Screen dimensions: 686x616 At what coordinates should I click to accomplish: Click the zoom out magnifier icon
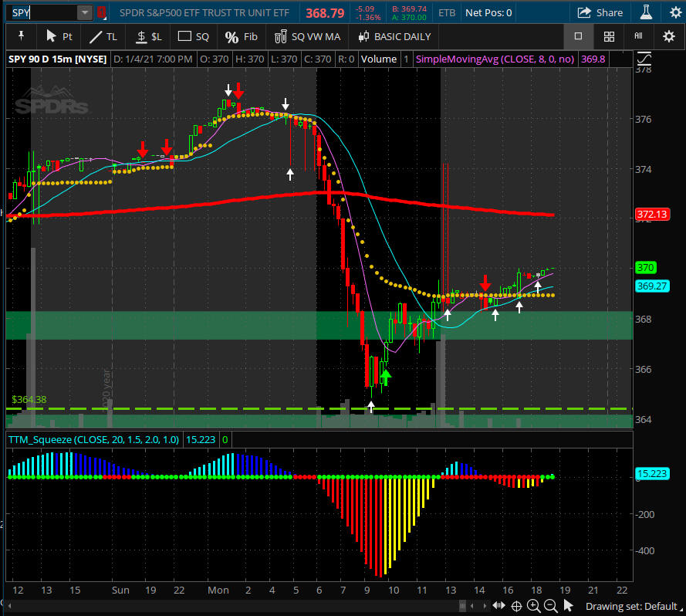pyautogui.click(x=550, y=606)
